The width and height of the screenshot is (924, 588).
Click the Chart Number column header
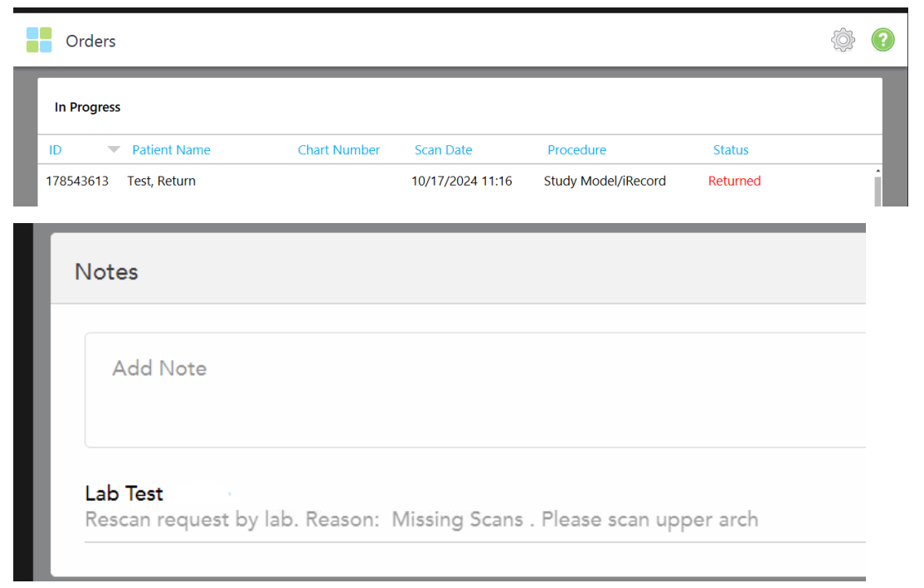click(x=338, y=150)
